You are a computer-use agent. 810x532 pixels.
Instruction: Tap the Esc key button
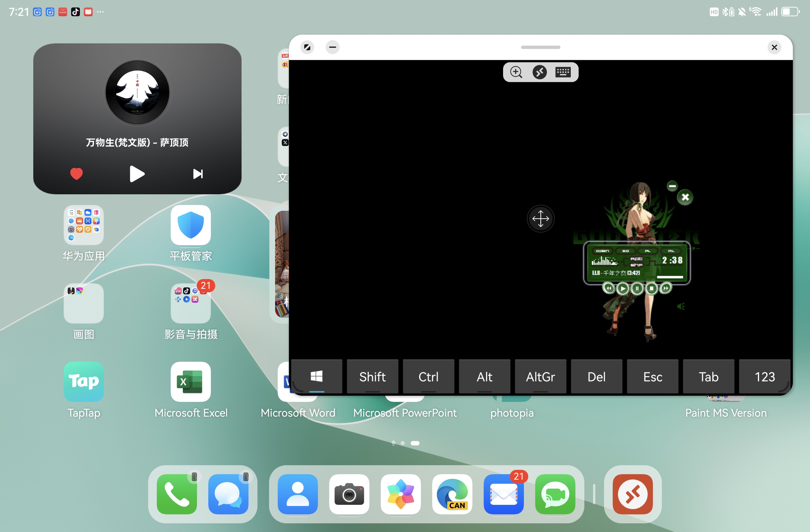coord(652,376)
